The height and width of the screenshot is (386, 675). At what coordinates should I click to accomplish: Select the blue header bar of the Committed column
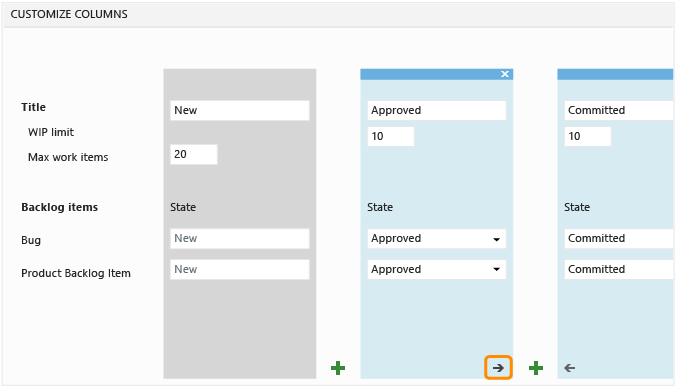(616, 74)
